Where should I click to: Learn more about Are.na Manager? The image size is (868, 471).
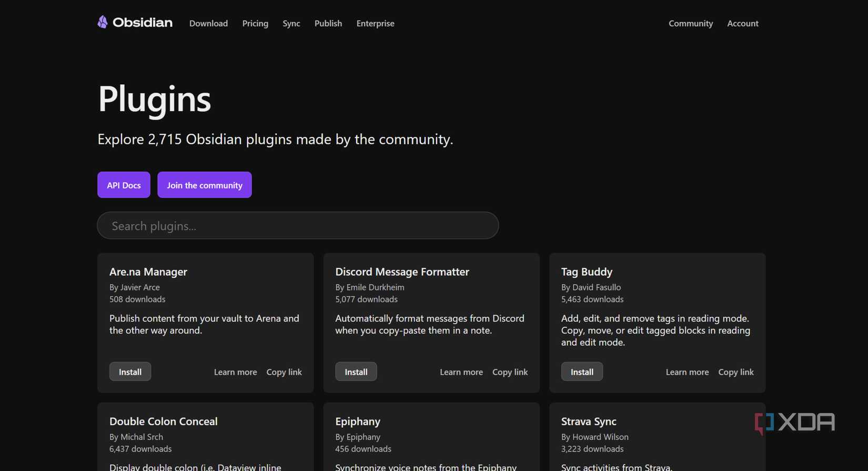click(235, 372)
